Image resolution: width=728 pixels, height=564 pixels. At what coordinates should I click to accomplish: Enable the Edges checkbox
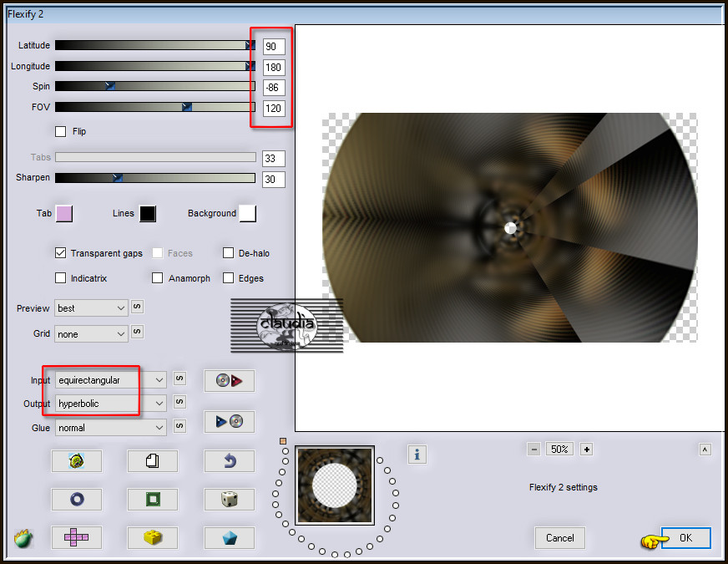(228, 277)
